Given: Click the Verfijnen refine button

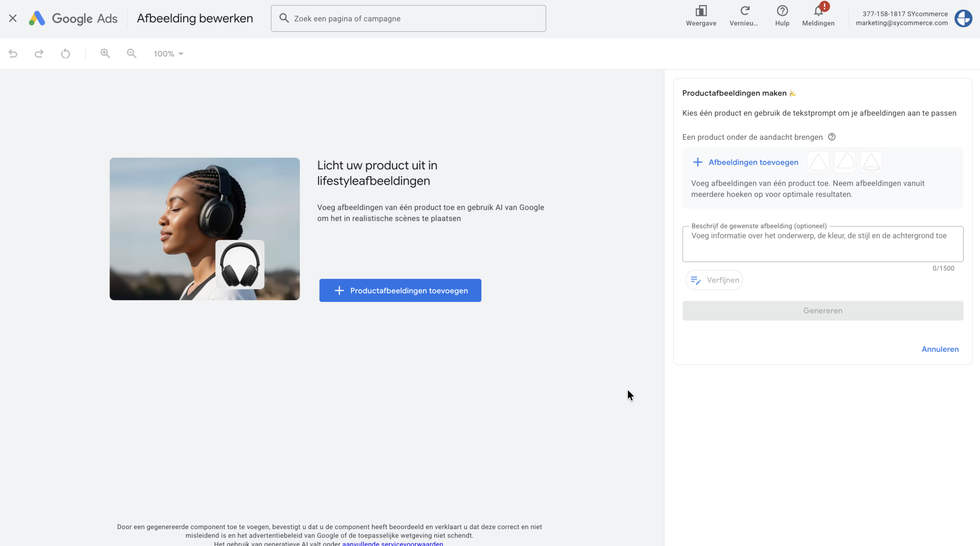Looking at the screenshot, I should pyautogui.click(x=714, y=280).
